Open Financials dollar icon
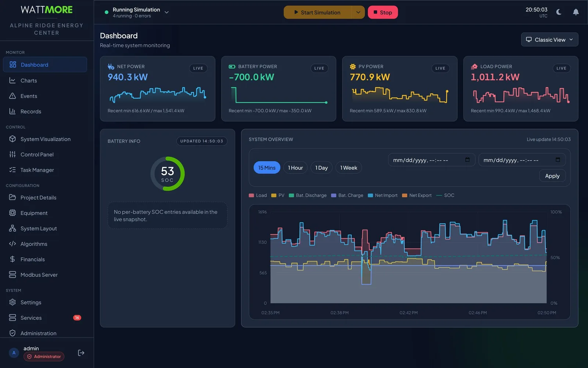 (12, 259)
